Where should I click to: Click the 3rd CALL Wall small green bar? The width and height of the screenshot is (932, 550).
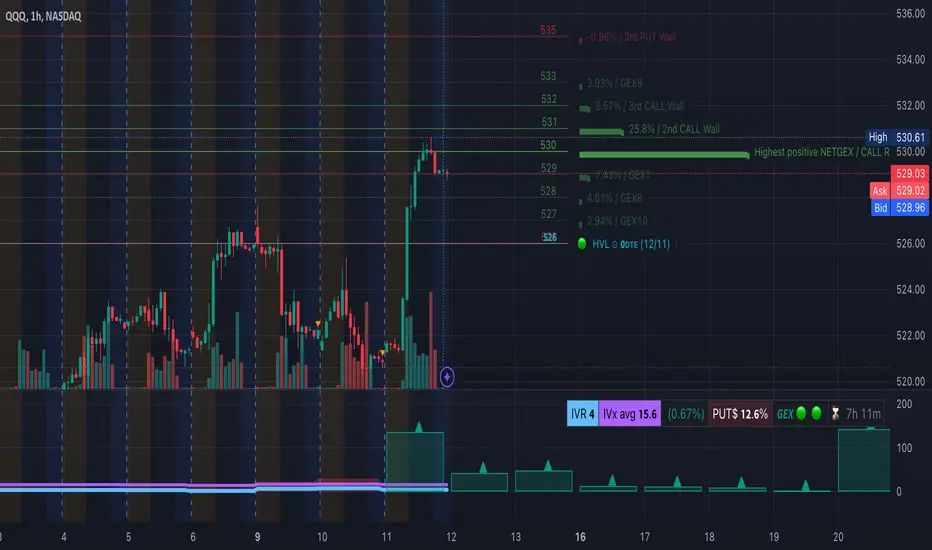[x=585, y=108]
